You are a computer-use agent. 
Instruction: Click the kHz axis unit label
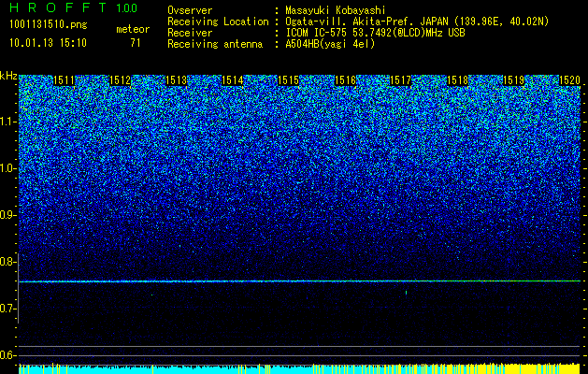tap(8, 76)
